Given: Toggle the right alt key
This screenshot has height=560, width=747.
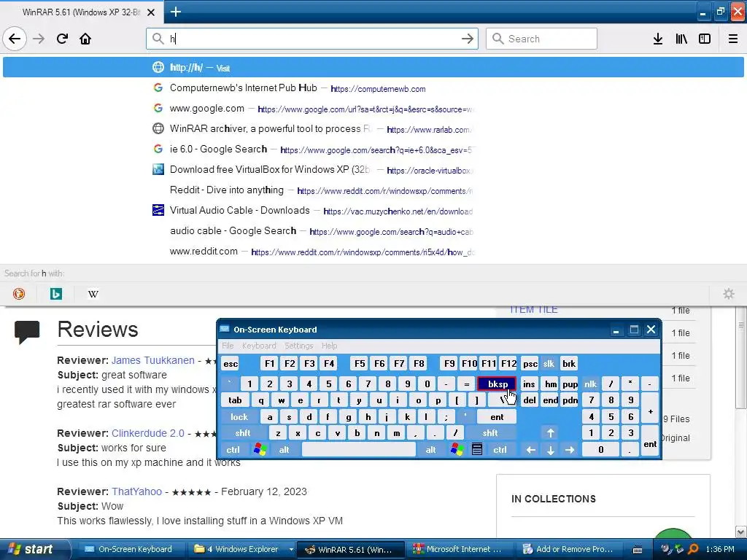Looking at the screenshot, I should pos(430,449).
